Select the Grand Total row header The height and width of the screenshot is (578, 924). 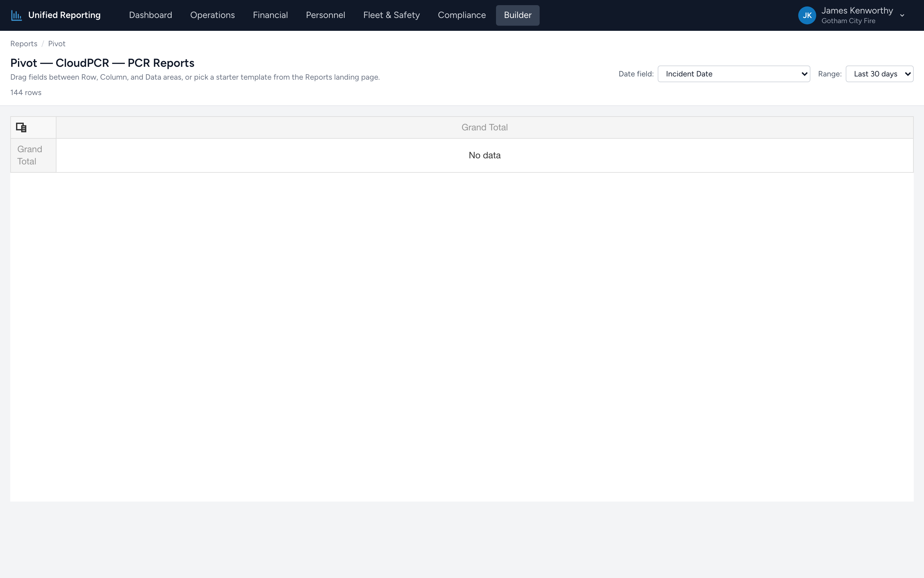(33, 155)
